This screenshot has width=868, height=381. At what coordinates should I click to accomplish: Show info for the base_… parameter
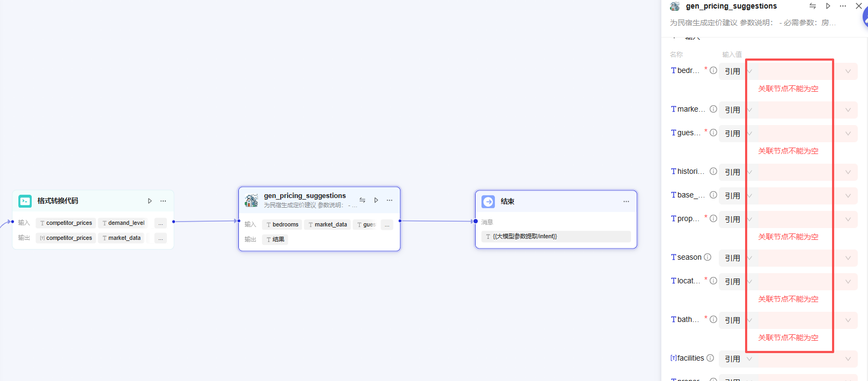[x=713, y=195]
